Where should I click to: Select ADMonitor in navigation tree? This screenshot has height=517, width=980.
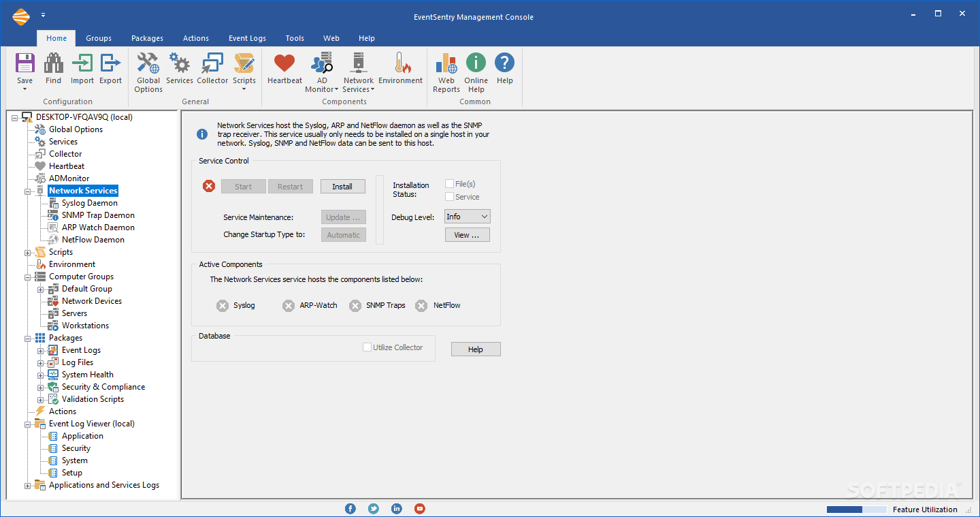pos(69,178)
